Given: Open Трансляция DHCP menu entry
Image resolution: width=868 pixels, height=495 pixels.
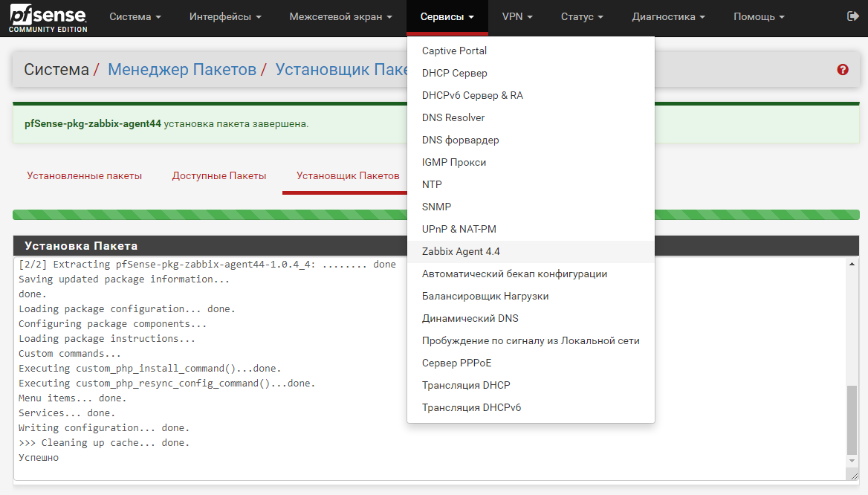Looking at the screenshot, I should click(531, 385).
